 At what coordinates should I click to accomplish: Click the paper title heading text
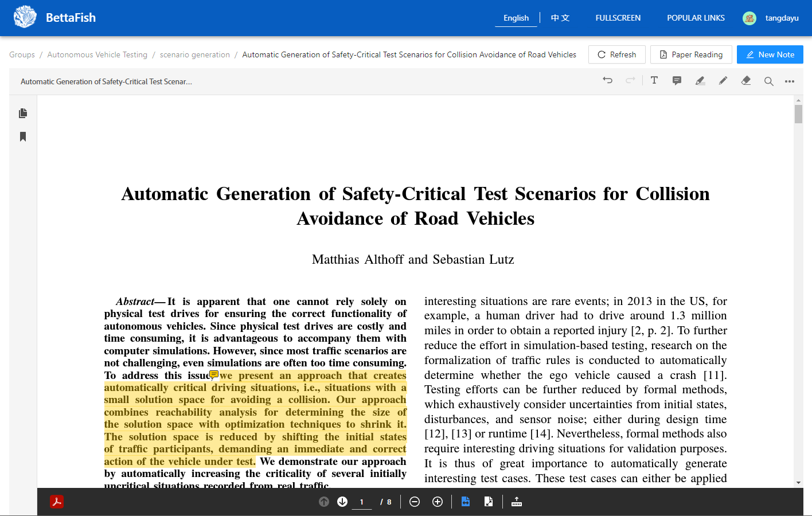pyautogui.click(x=416, y=206)
